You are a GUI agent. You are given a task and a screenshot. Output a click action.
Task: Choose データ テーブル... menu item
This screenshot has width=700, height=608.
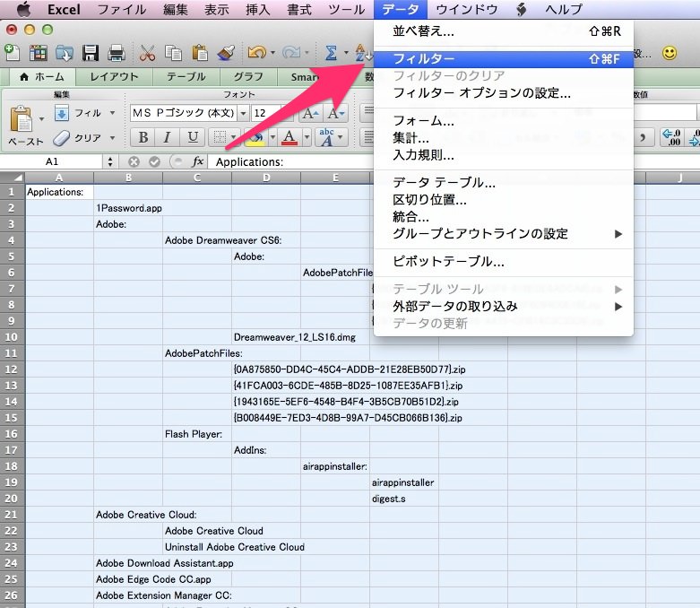(x=503, y=182)
